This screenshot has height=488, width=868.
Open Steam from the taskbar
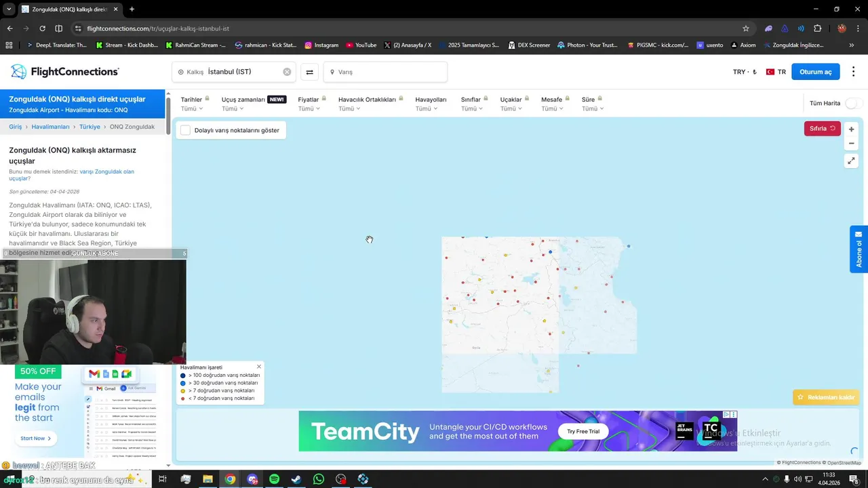[x=296, y=479]
